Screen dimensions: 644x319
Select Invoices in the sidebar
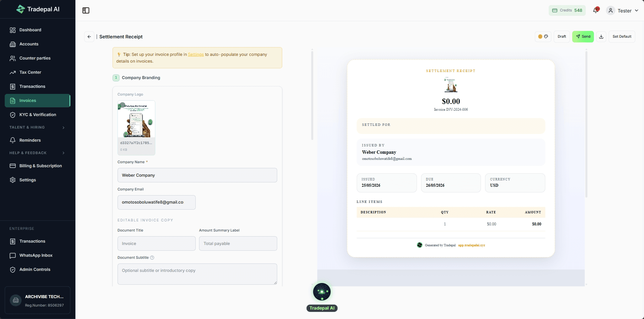[x=38, y=101]
